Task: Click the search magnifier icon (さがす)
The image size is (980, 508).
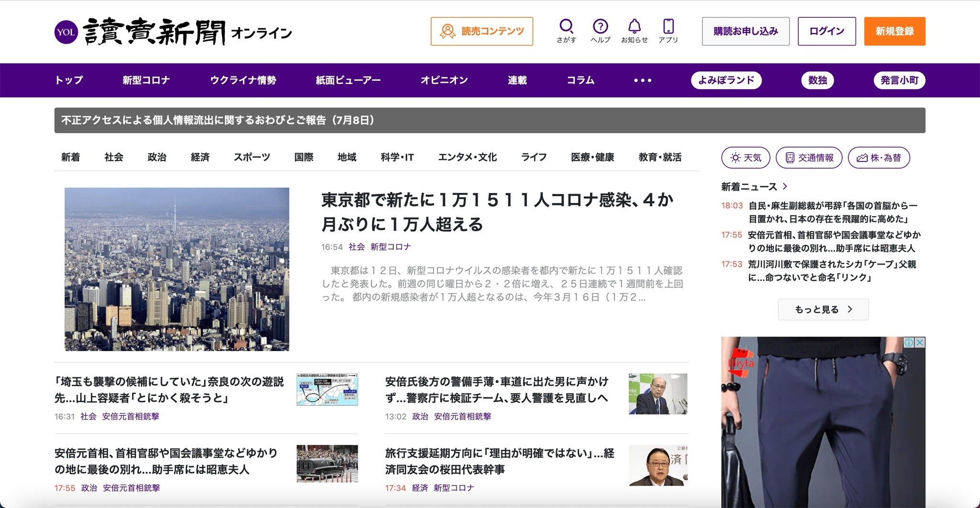Action: pyautogui.click(x=566, y=26)
